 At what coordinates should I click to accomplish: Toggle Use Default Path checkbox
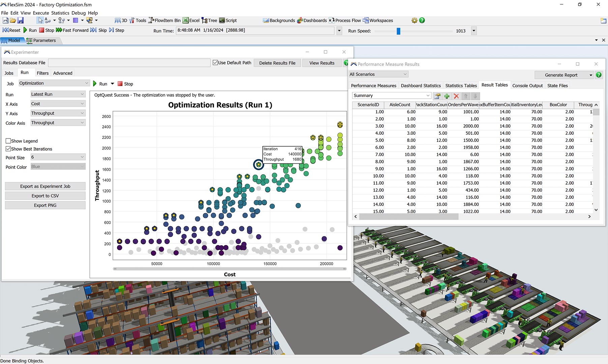[x=215, y=63]
